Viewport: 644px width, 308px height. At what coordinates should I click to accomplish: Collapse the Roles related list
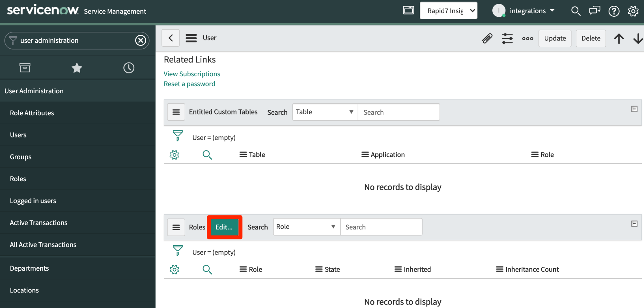634,224
